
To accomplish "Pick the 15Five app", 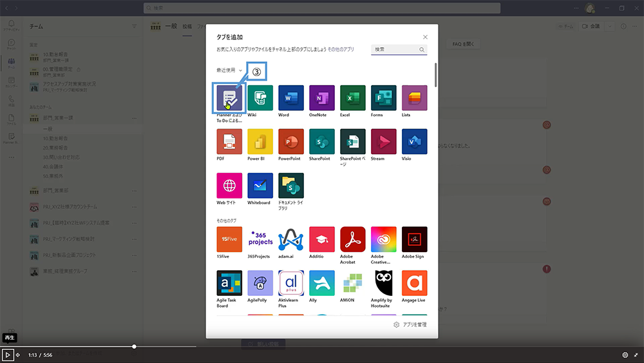I will tap(229, 239).
